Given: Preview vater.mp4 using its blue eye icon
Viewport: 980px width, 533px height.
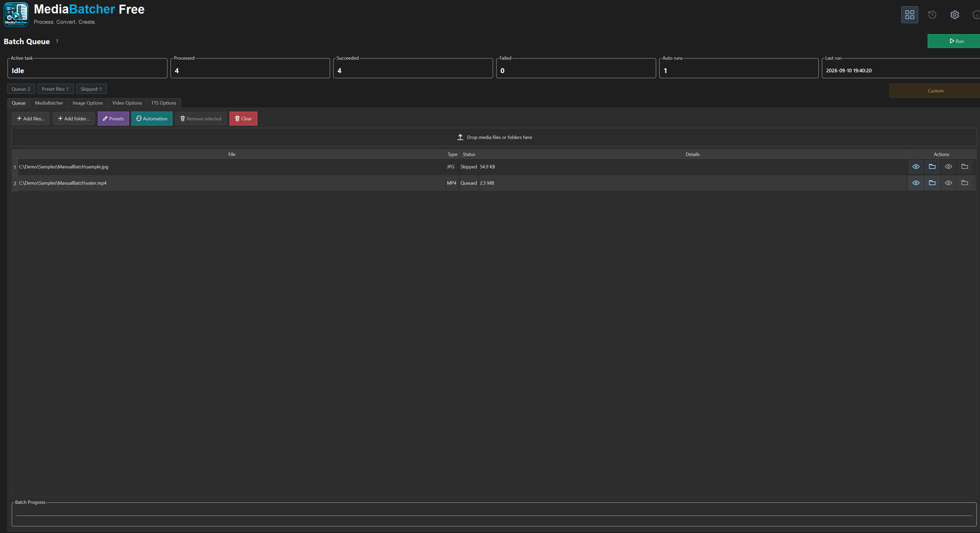Looking at the screenshot, I should pos(916,183).
